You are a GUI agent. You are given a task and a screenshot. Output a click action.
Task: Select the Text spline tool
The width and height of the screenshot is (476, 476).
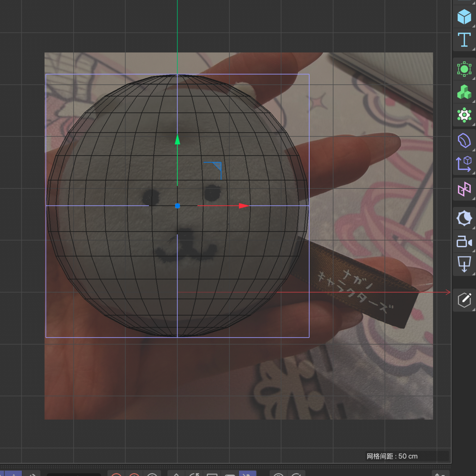[x=464, y=40]
